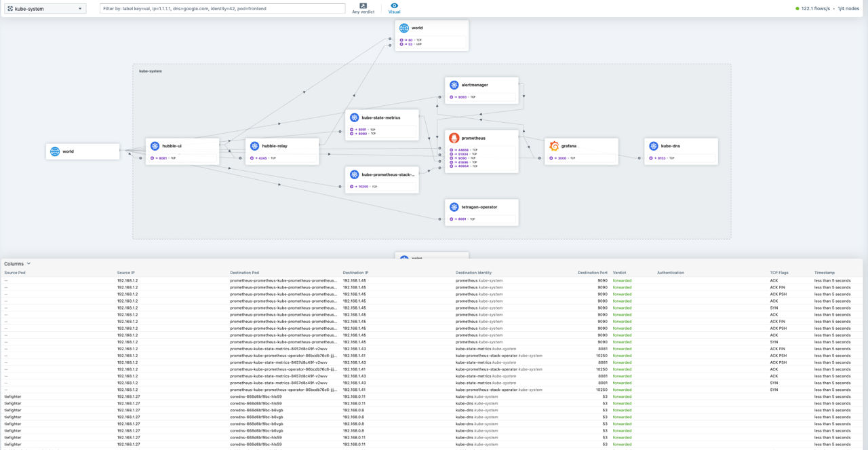This screenshot has height=450, width=868.
Task: Toggle the Visual eye view option
Action: coord(394,8)
